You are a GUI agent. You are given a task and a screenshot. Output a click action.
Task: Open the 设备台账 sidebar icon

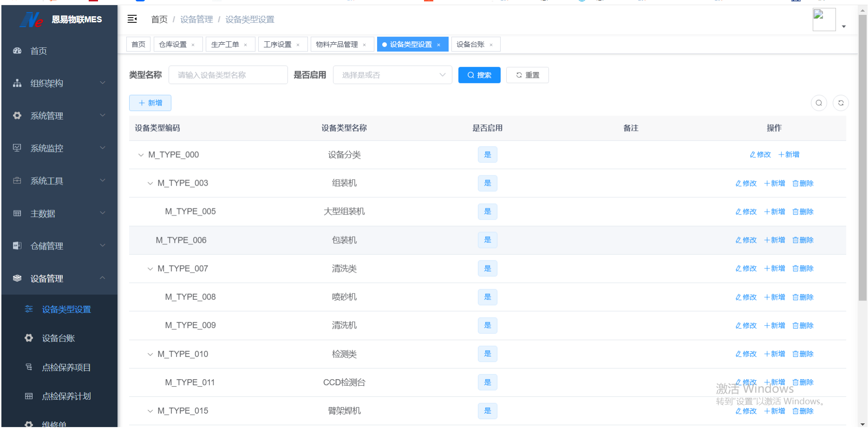click(x=29, y=338)
